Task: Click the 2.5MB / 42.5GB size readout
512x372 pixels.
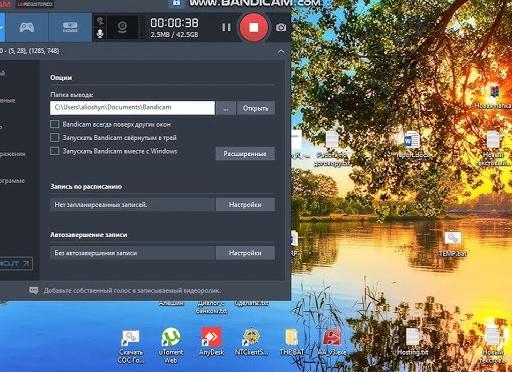Action: click(x=174, y=34)
